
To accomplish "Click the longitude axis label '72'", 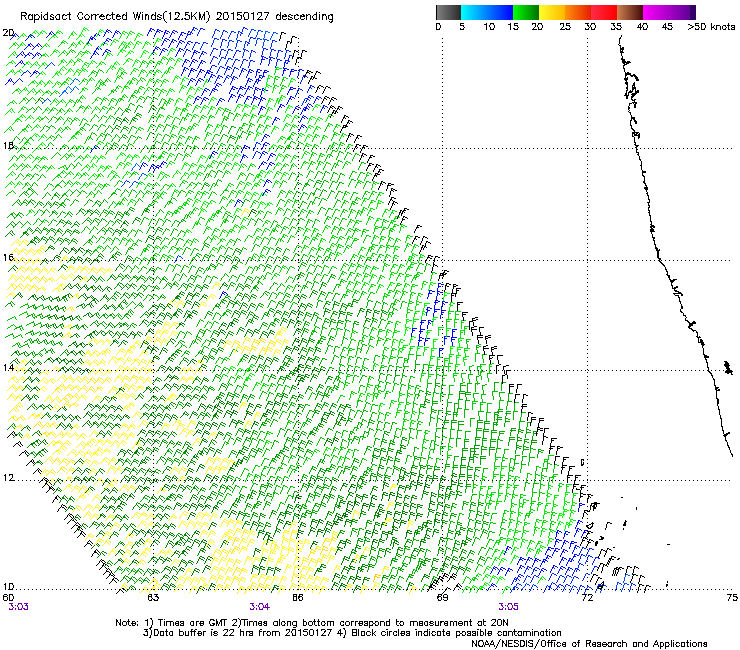I will tap(587, 598).
